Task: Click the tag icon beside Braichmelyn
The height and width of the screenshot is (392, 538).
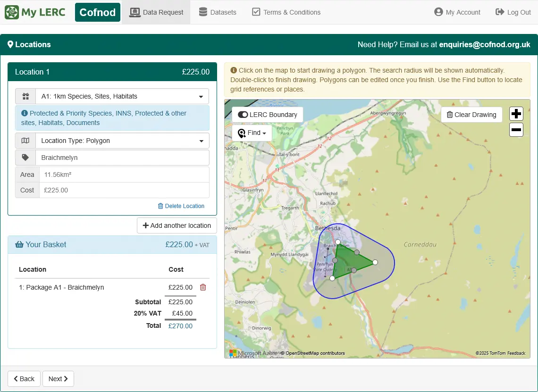Action: tap(25, 158)
